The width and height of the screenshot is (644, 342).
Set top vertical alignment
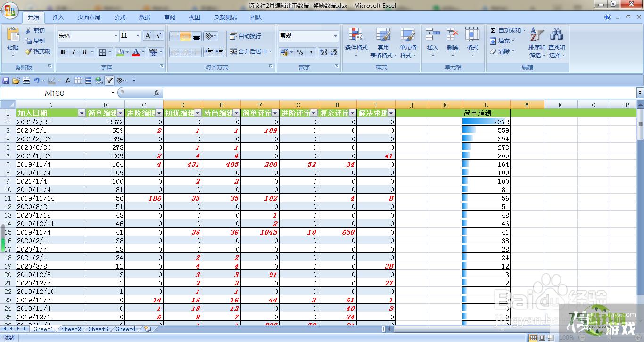tap(175, 36)
